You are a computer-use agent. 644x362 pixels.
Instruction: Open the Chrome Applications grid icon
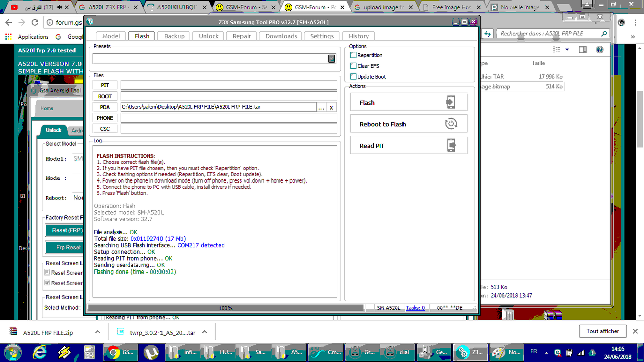8,37
